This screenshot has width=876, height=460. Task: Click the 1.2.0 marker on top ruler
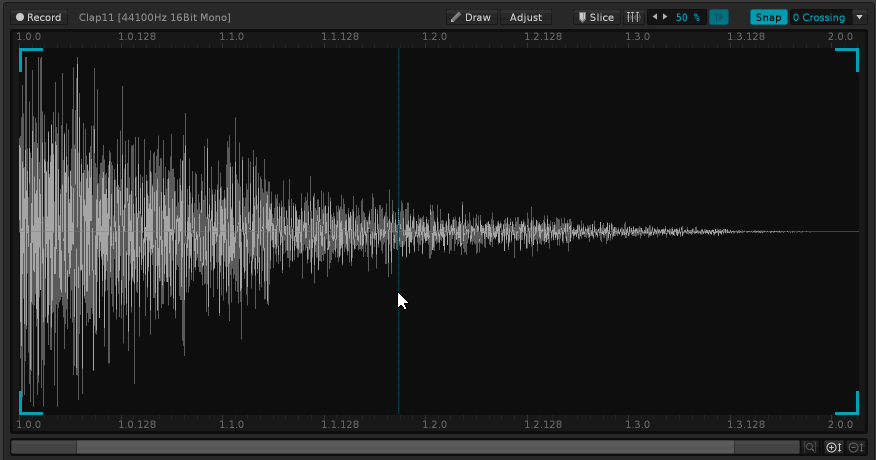click(x=434, y=36)
